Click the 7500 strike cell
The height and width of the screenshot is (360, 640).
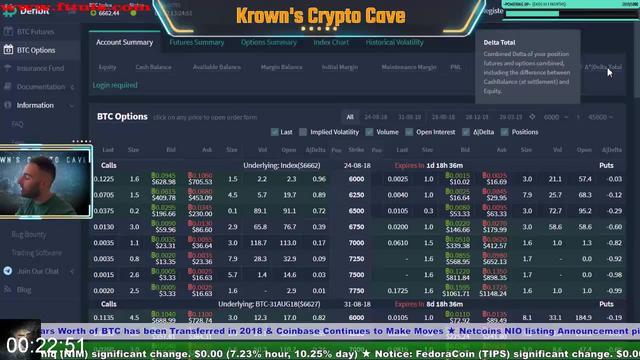[356, 274]
